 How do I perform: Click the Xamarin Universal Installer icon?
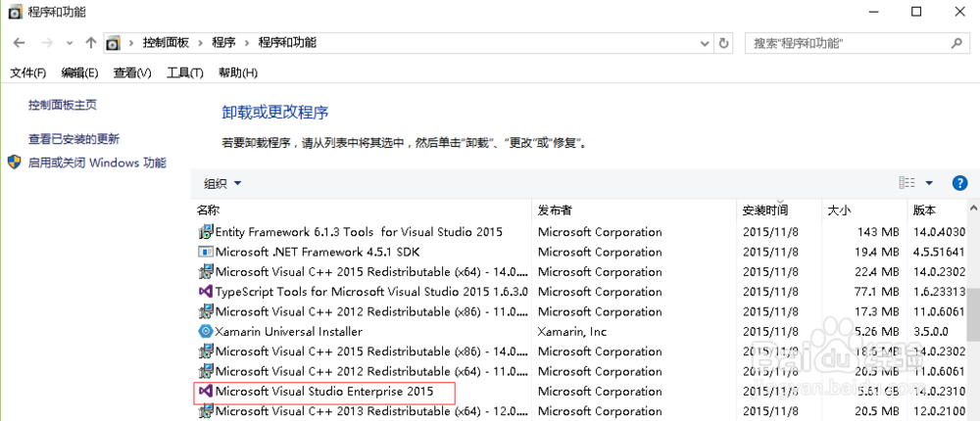[x=206, y=332]
